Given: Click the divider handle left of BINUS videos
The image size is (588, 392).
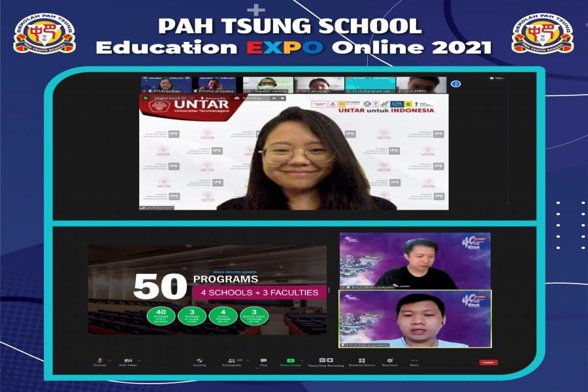Looking at the screenshot, I should 330,289.
